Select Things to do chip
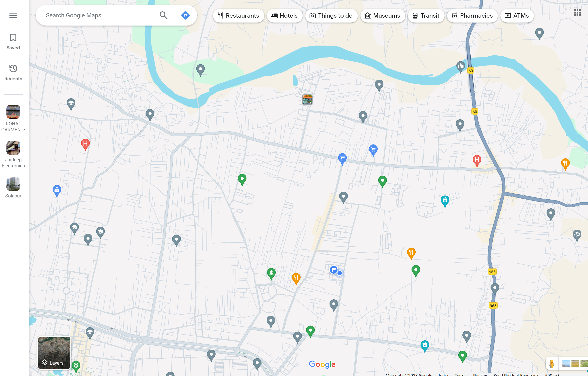 tap(331, 16)
